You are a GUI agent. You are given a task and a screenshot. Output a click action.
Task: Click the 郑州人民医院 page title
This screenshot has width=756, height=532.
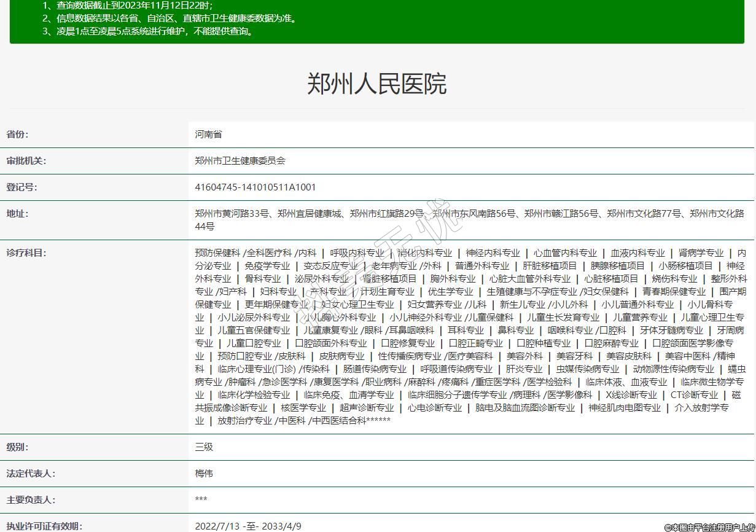tap(376, 84)
